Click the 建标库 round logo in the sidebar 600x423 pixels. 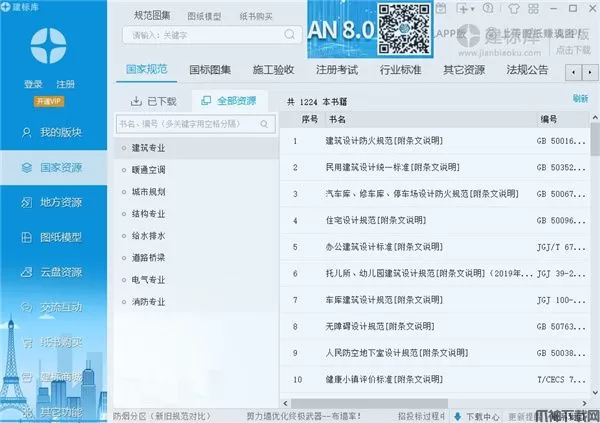(48, 46)
